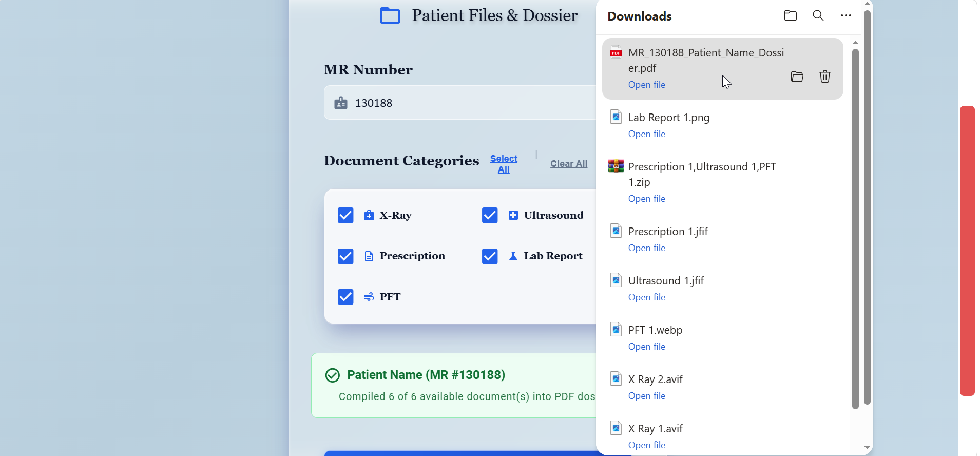Uncheck the PFT category checkbox
This screenshot has height=456, width=980.
pos(345,297)
